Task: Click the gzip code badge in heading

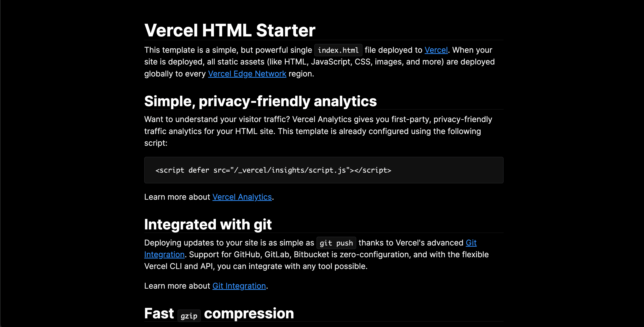Action: pyautogui.click(x=189, y=316)
